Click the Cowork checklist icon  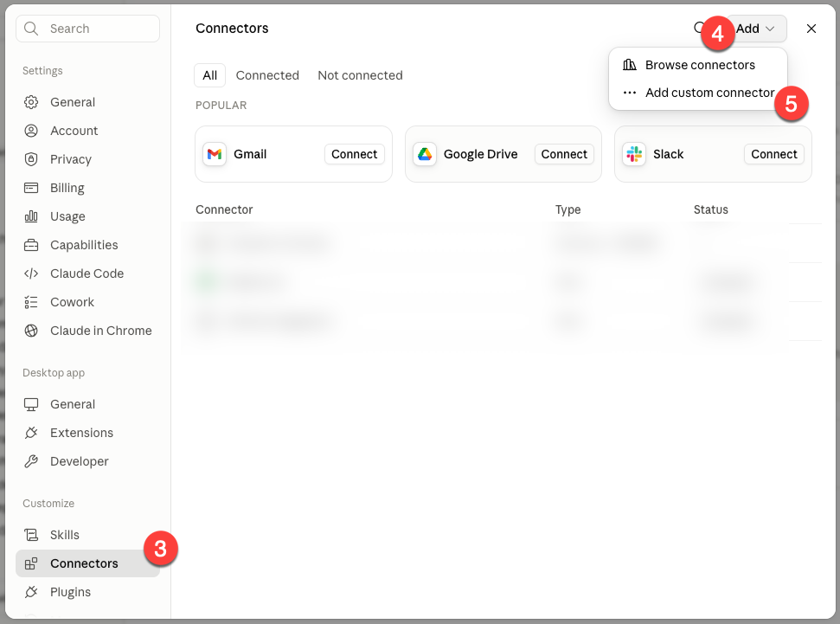[x=31, y=302]
